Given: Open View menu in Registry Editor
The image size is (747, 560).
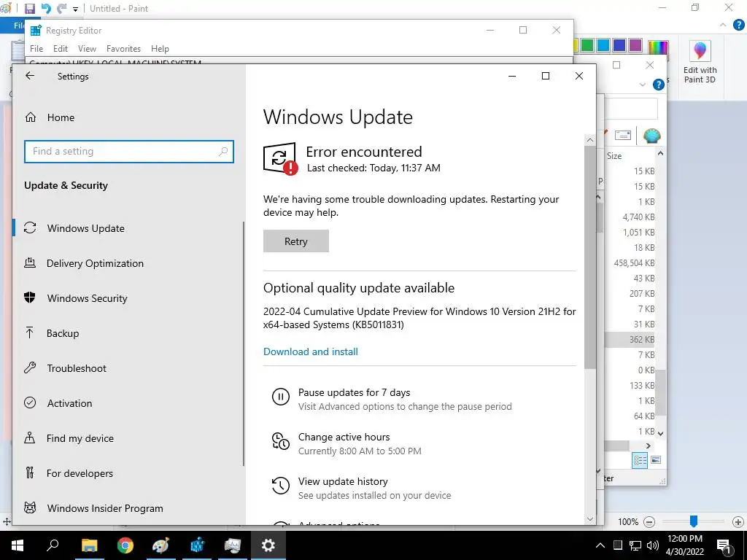Looking at the screenshot, I should click(88, 49).
